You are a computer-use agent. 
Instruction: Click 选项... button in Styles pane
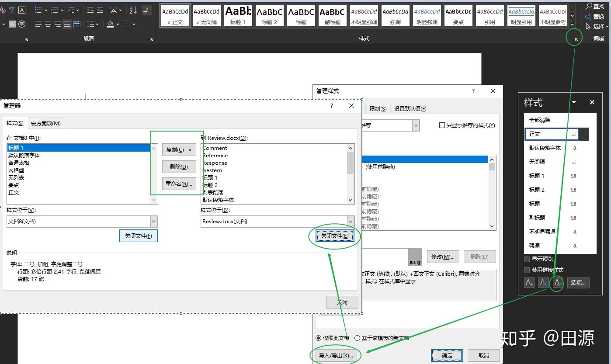click(x=578, y=282)
